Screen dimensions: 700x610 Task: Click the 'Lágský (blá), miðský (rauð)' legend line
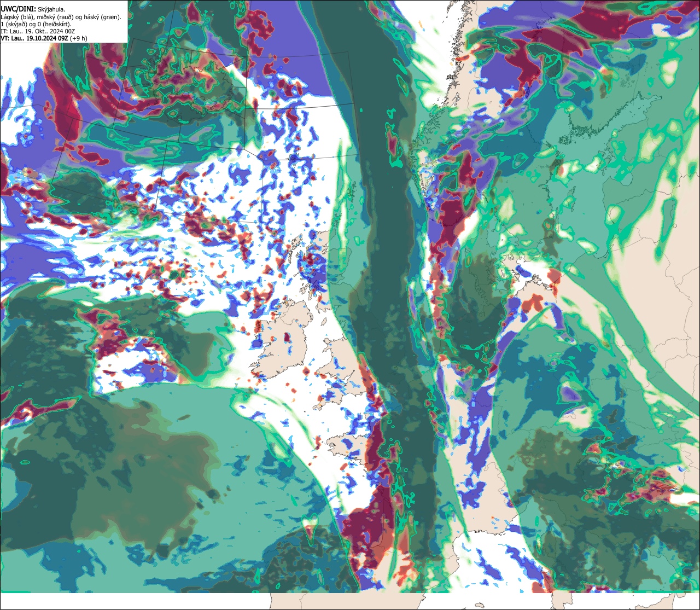61,17
